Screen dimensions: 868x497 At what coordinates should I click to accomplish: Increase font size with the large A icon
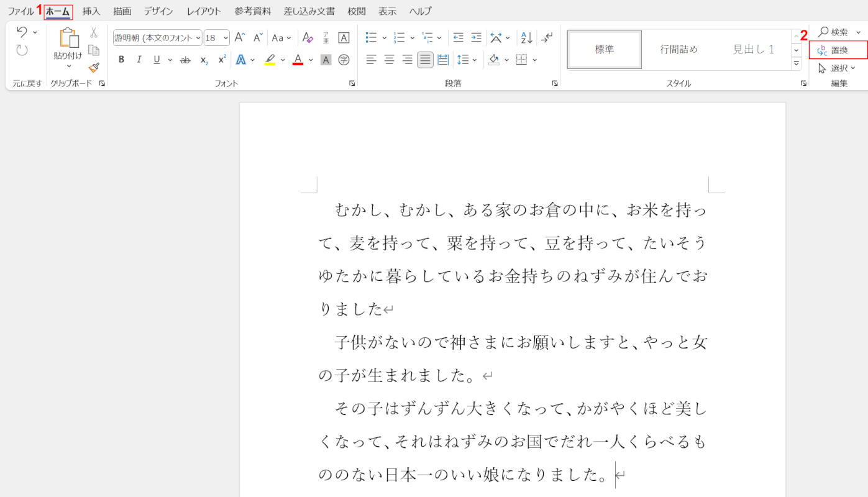(x=240, y=38)
